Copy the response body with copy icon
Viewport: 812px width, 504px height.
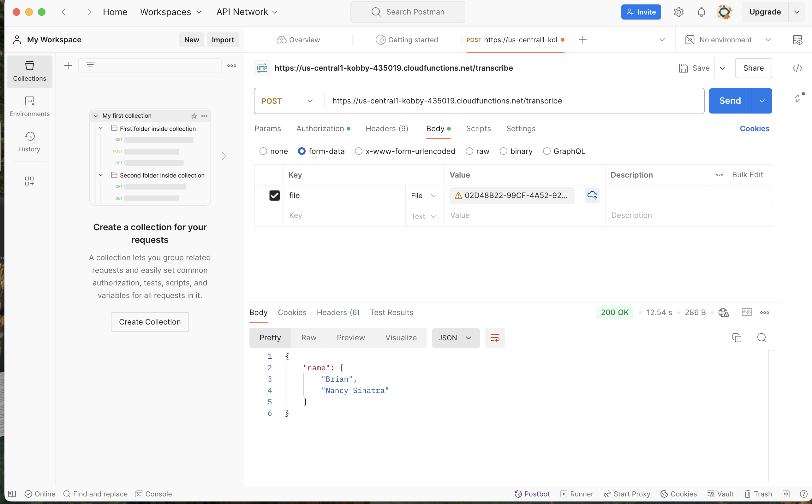coord(737,338)
